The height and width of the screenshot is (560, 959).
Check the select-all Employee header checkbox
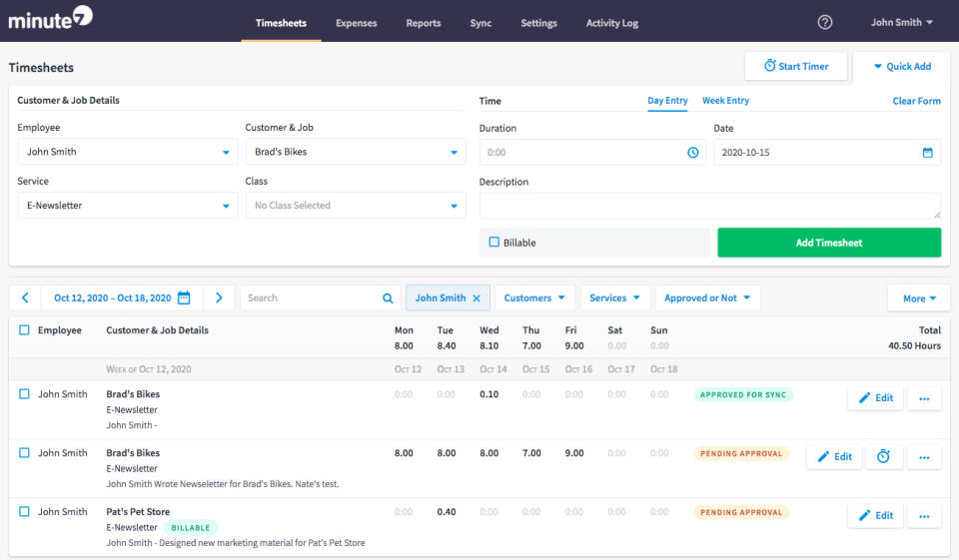25,330
